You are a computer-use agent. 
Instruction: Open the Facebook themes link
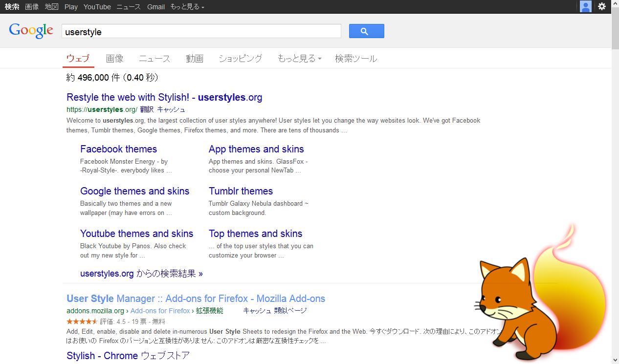(118, 149)
